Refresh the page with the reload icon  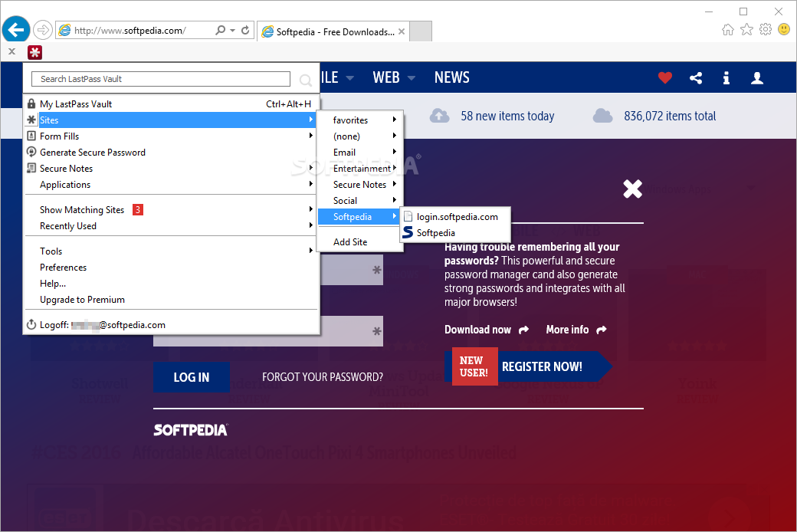(245, 30)
